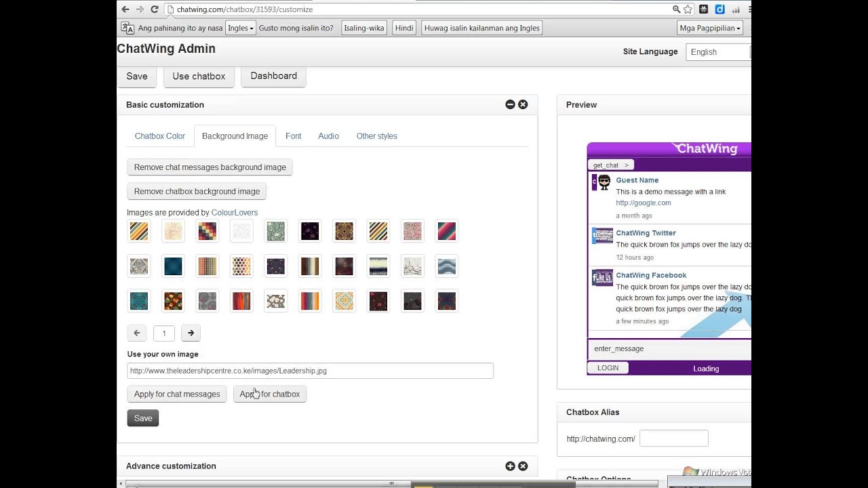Click the Hindi button in translation bar
This screenshot has height=488, width=868.
click(404, 28)
